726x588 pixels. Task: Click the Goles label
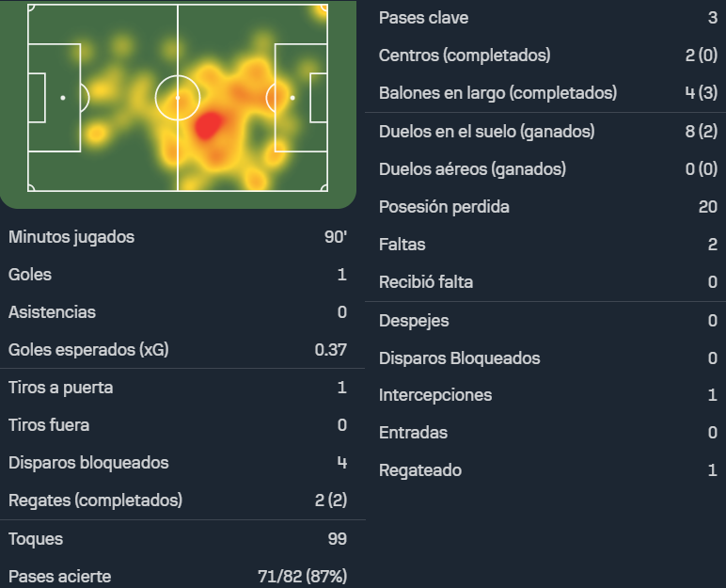click(30, 275)
